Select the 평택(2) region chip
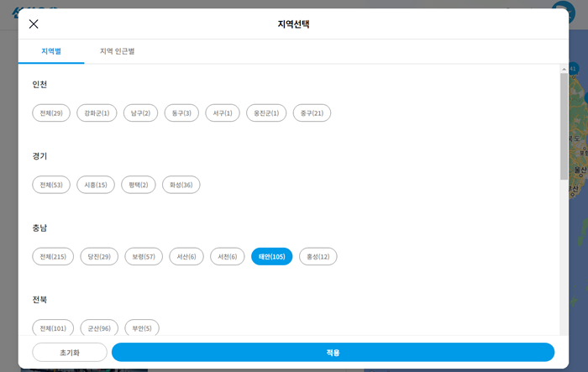 [x=139, y=185]
